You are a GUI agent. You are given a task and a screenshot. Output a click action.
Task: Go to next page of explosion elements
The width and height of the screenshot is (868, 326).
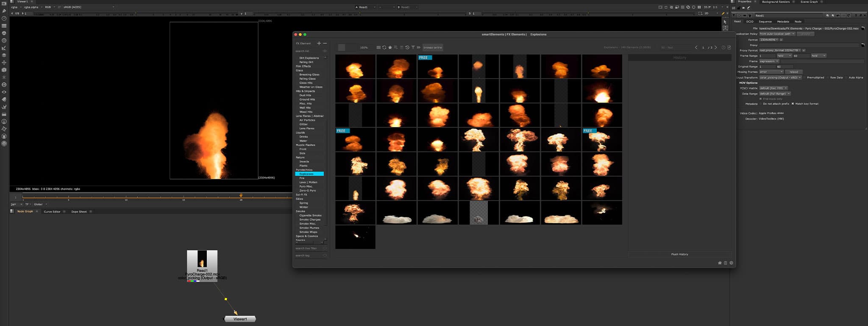point(716,48)
